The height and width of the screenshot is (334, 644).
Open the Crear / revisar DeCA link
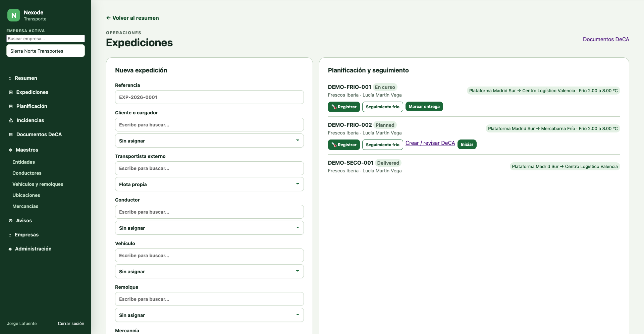(430, 143)
